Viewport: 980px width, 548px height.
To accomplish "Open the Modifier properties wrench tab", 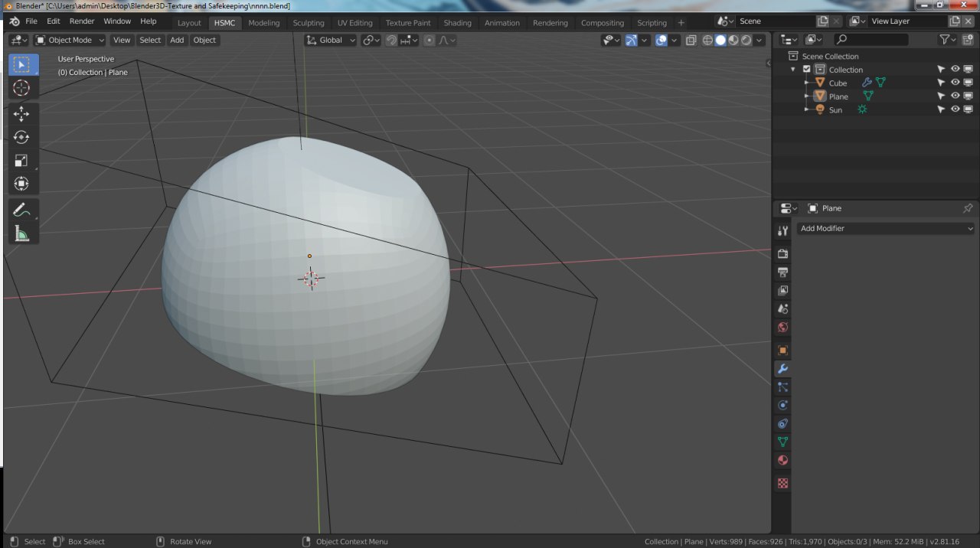I will pos(782,368).
